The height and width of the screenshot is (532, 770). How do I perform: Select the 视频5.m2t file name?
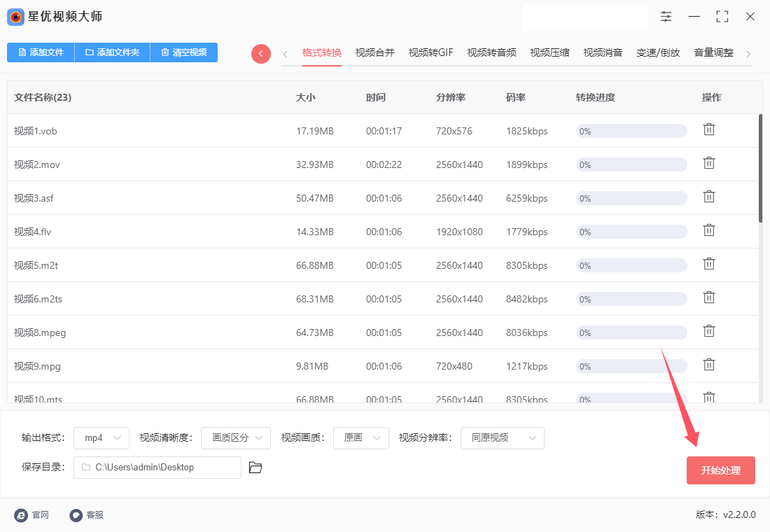coord(36,266)
